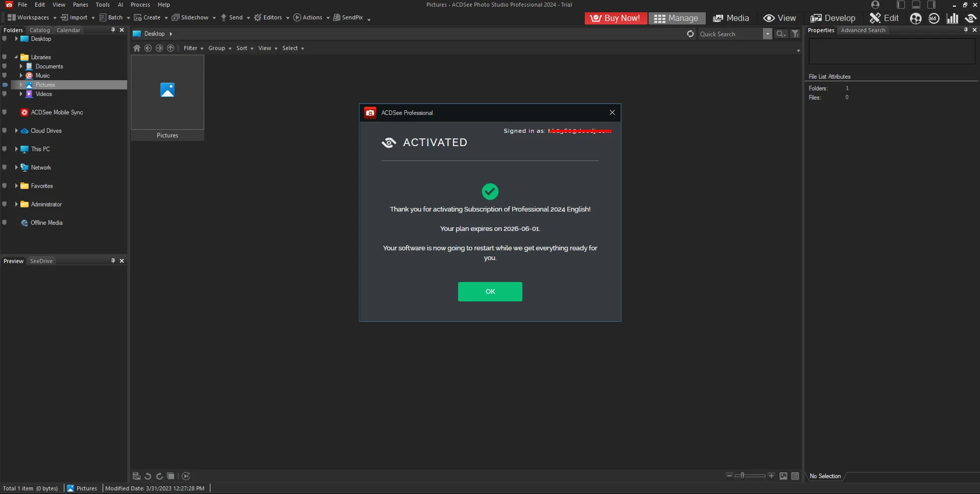The height and width of the screenshot is (494, 980).
Task: Open People mode face-reel icon
Action: [x=916, y=18]
